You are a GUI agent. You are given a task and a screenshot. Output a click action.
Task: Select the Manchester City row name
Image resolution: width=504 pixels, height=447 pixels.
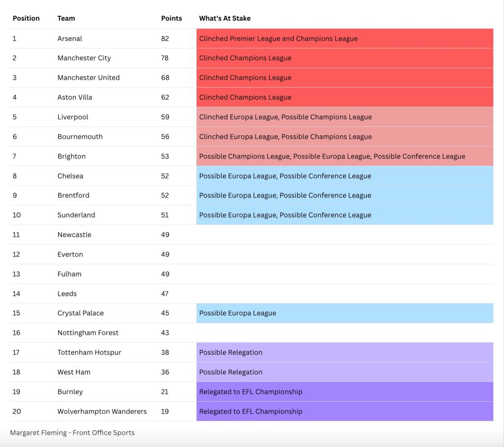pos(84,58)
